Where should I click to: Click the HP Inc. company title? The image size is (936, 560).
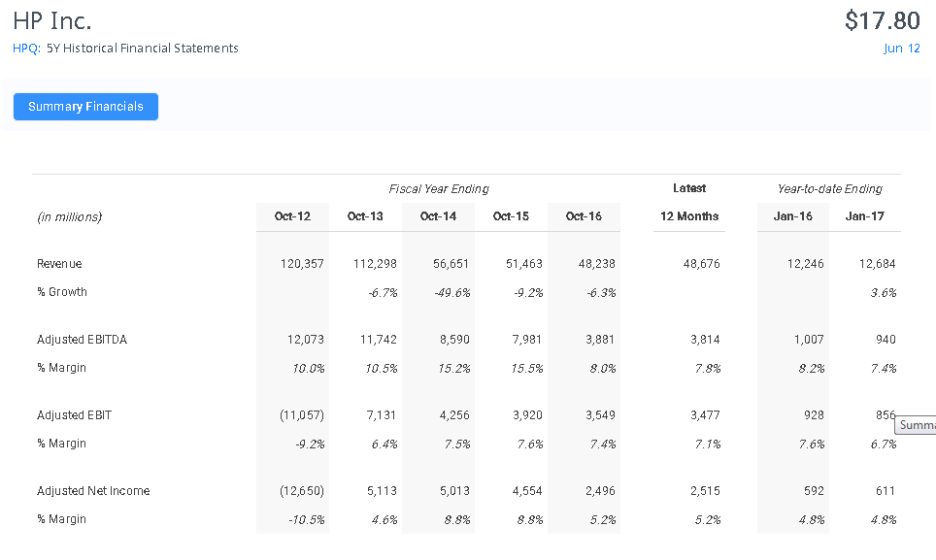(52, 20)
